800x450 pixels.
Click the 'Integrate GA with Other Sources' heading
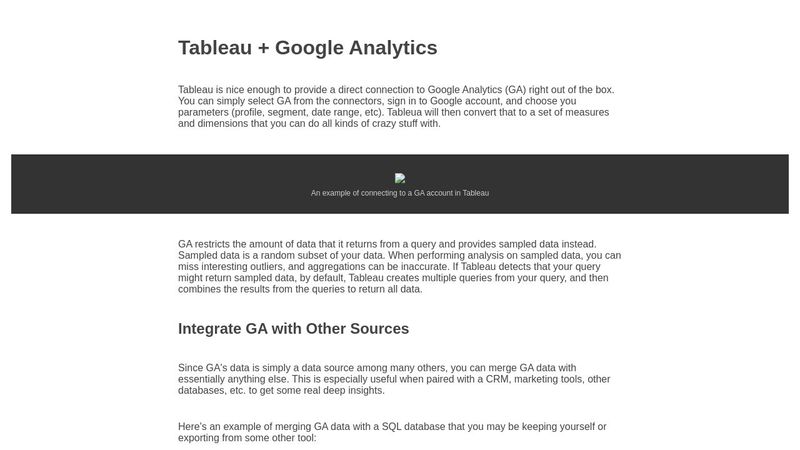pyautogui.click(x=293, y=329)
